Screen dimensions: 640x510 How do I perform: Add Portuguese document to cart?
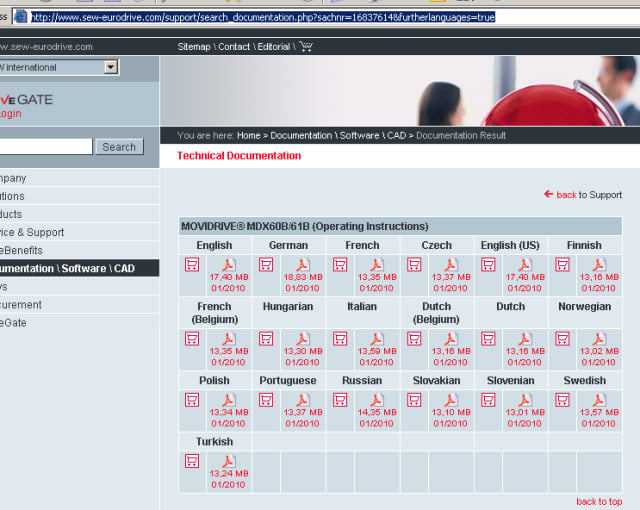pos(266,400)
